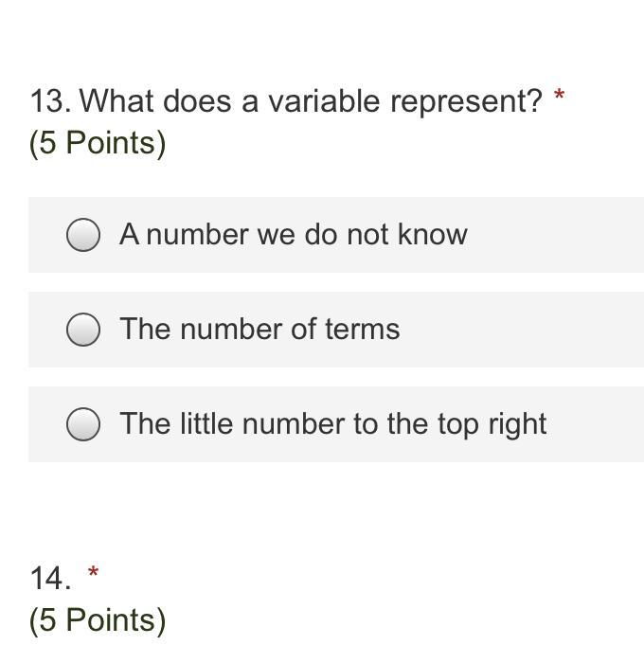The width and height of the screenshot is (644, 645).
Task: Click the number "13." at question start
Action: pos(50,101)
